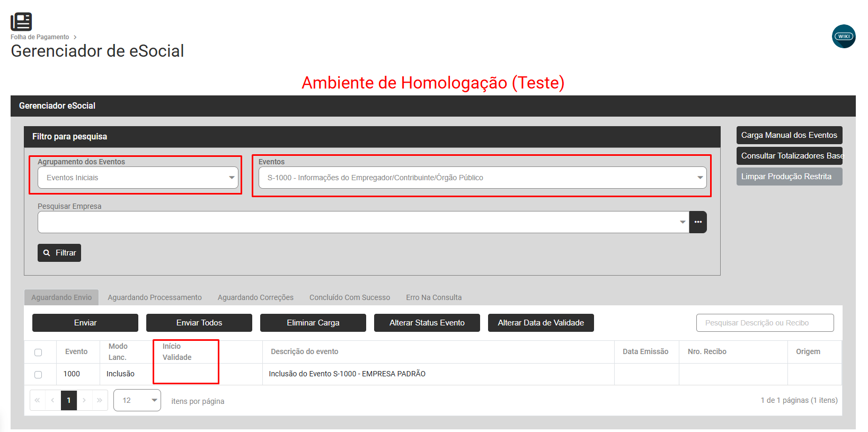View the Erro Na Consulta tab
Screen dimensions: 868x432
434,297
